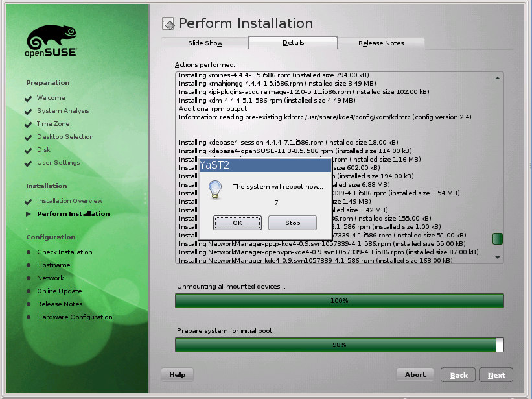Select the "Installing kdebase4-session" log line
Image resolution: width=532 pixels, height=399 pixels.
(x=288, y=142)
